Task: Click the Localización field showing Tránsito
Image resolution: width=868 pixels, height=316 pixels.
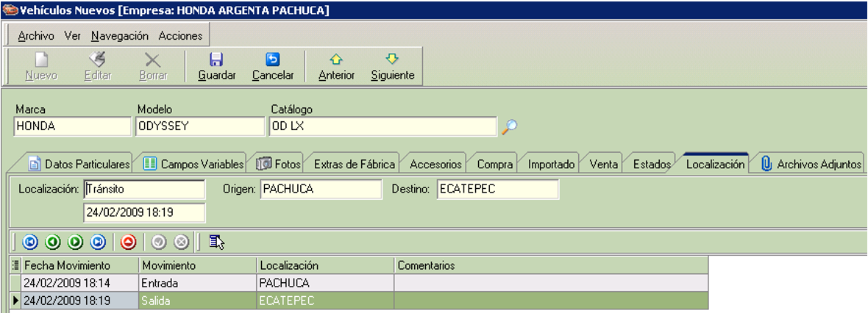Action: click(x=144, y=190)
